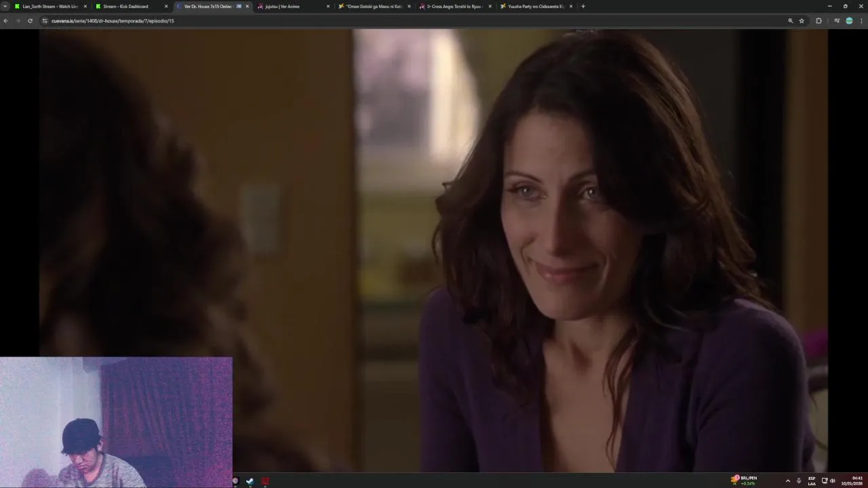Switch to Yuusha Party wo Oidasareta tab
Screen dimensions: 868x488
point(536,6)
